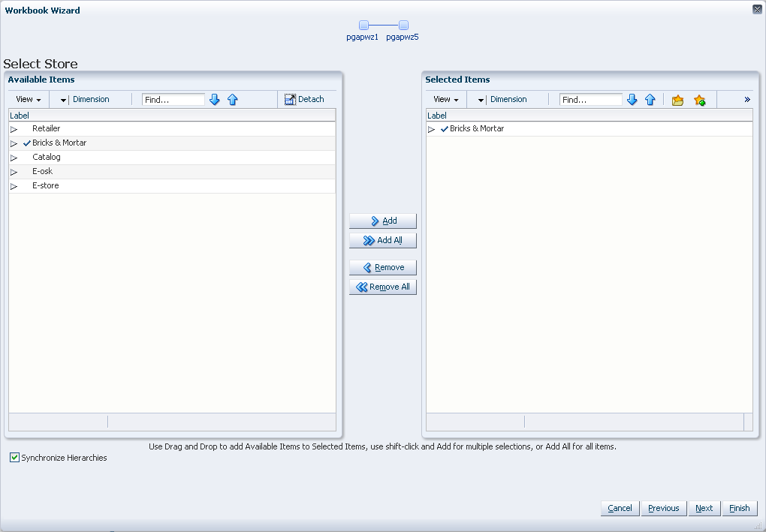Screen dimensions: 766x532
Task: Expand the Catalog row
Action: pyautogui.click(x=14, y=158)
